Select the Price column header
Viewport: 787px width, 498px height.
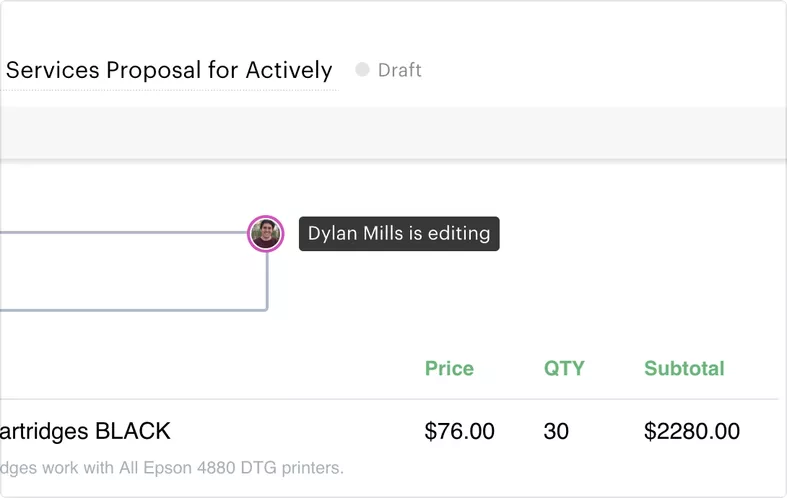point(449,368)
